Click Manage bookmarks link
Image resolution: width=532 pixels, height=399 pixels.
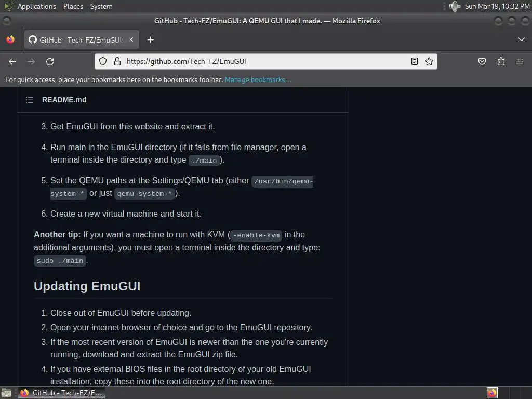(258, 79)
